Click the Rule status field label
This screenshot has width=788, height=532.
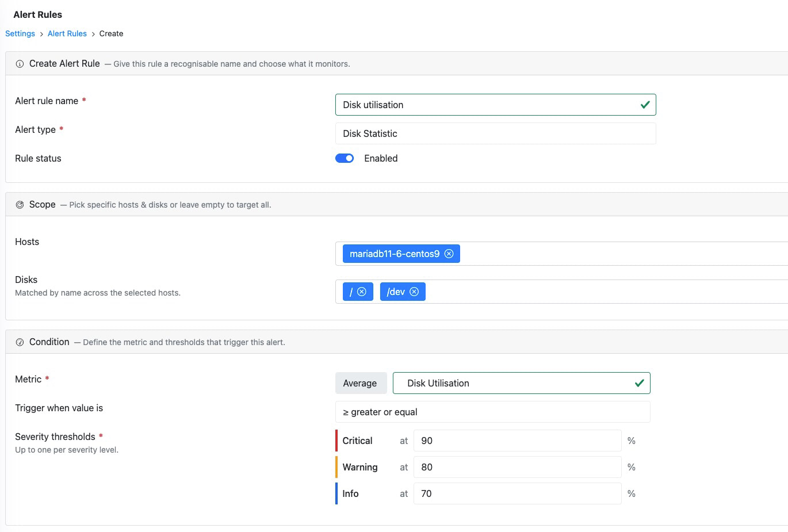(38, 158)
